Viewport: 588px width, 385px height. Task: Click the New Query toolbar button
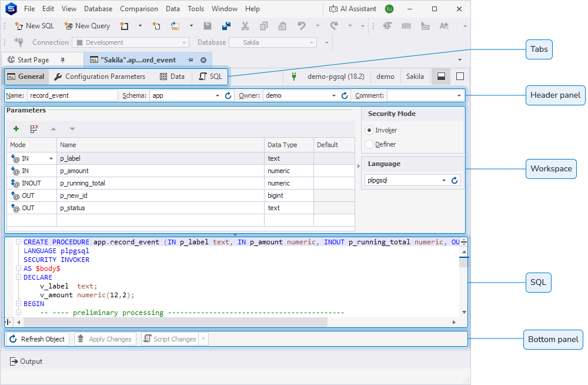(x=87, y=26)
